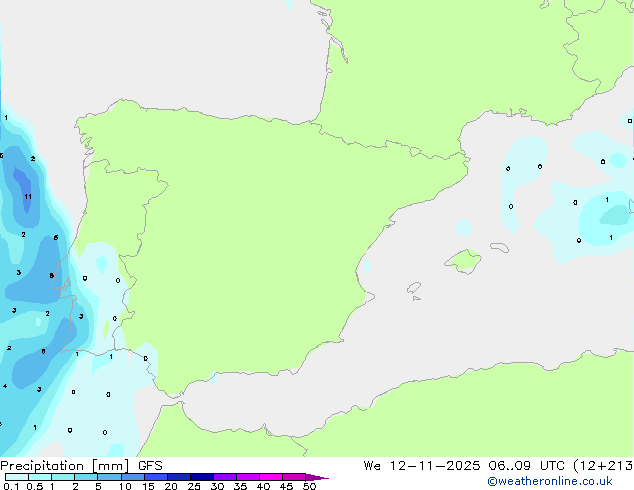The image size is (634, 490).
Task: Click the '11' precipitation value off Portugal
Action: pos(27,197)
